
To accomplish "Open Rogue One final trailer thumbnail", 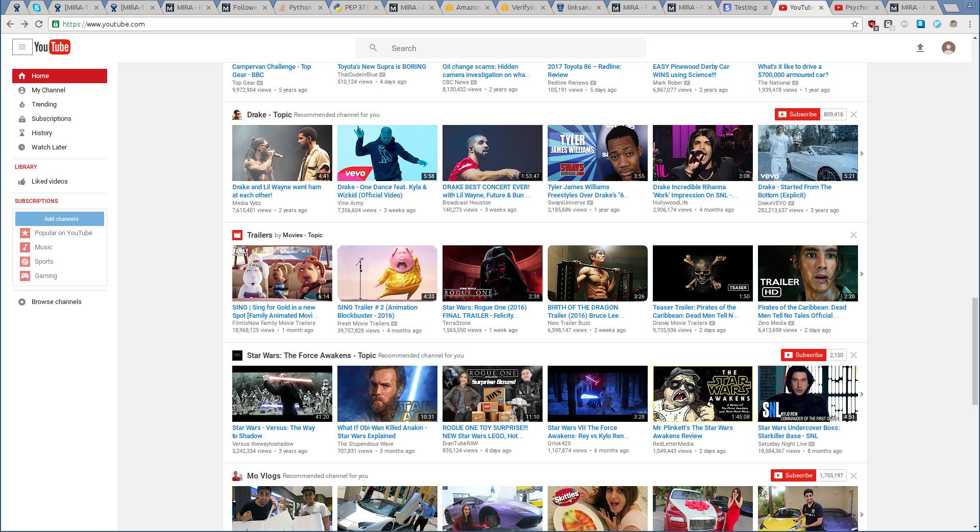I will click(493, 273).
